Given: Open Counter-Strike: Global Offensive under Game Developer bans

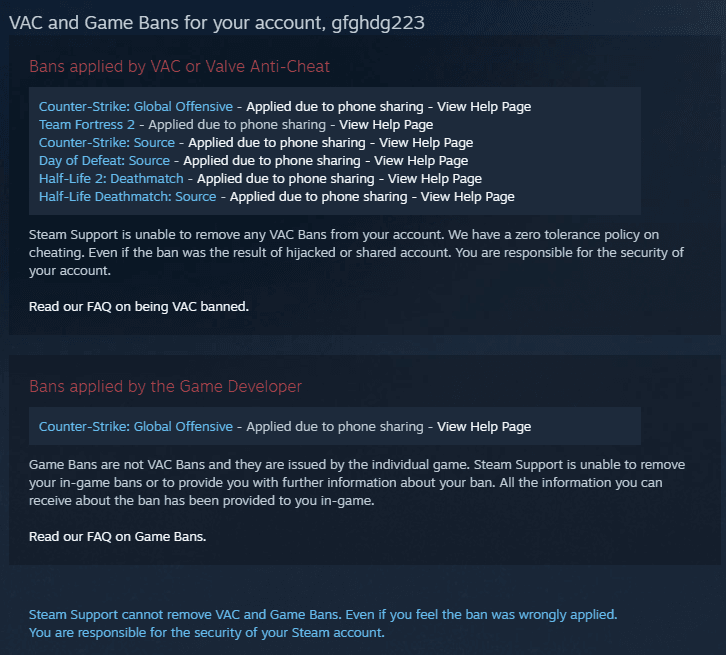Looking at the screenshot, I should click(136, 426).
